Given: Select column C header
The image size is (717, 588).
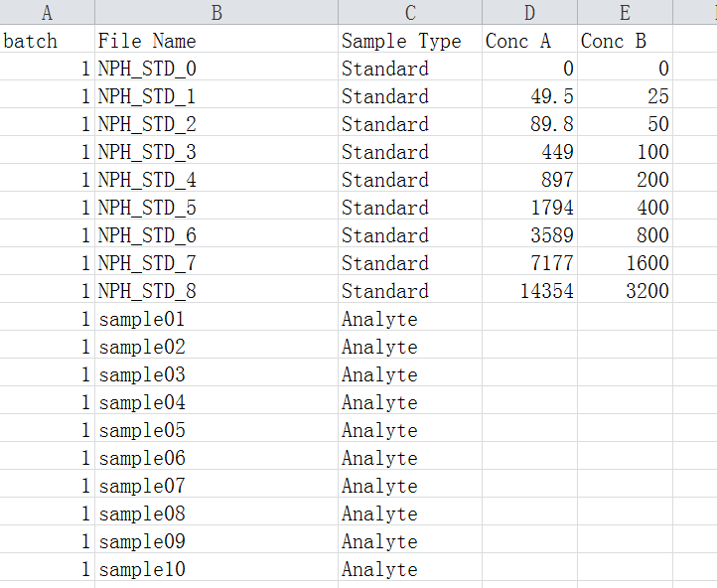Looking at the screenshot, I should tap(410, 12).
